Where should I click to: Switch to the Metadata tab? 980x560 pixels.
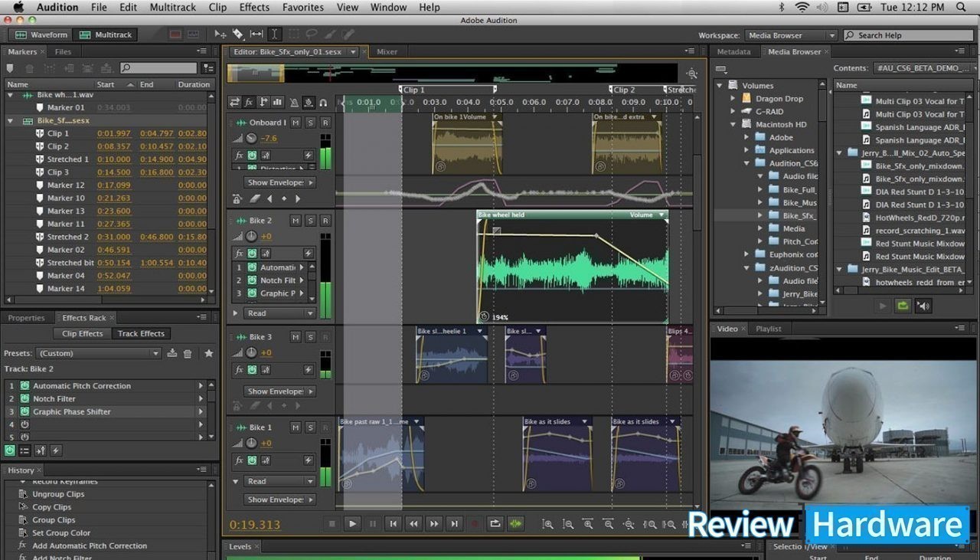click(733, 52)
